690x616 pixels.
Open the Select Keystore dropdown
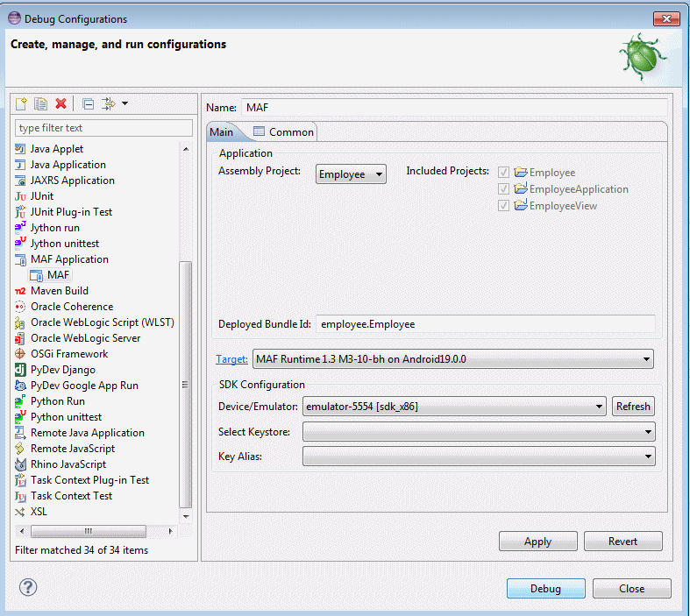479,432
